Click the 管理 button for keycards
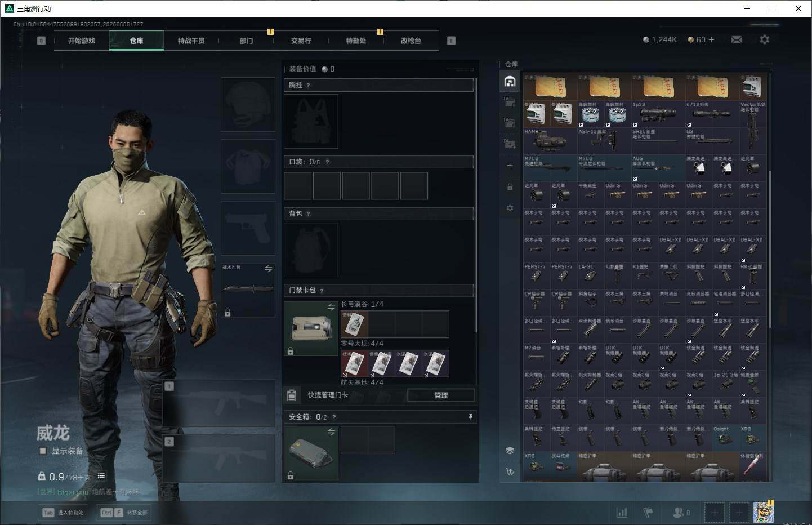The image size is (812, 525). pos(441,395)
